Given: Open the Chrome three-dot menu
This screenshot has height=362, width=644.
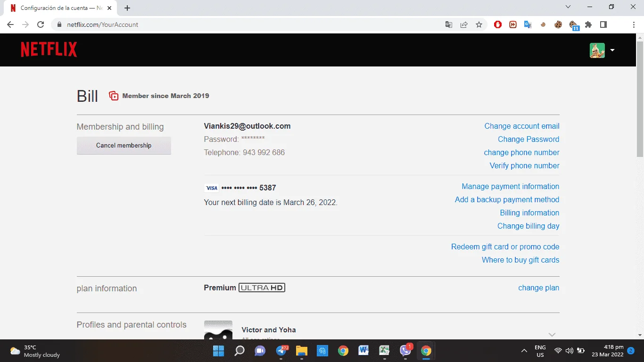Looking at the screenshot, I should click(x=634, y=25).
